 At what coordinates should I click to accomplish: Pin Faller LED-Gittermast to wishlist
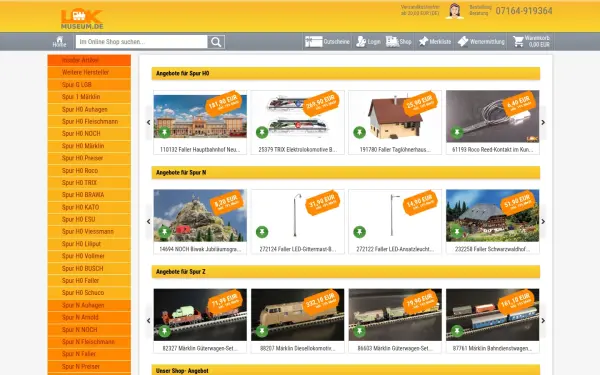coord(262,232)
